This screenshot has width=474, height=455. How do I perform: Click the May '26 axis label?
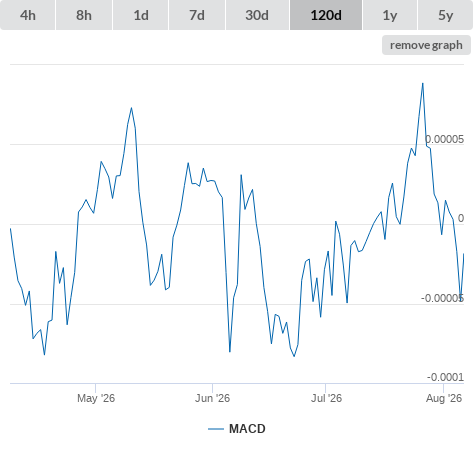coord(96,398)
